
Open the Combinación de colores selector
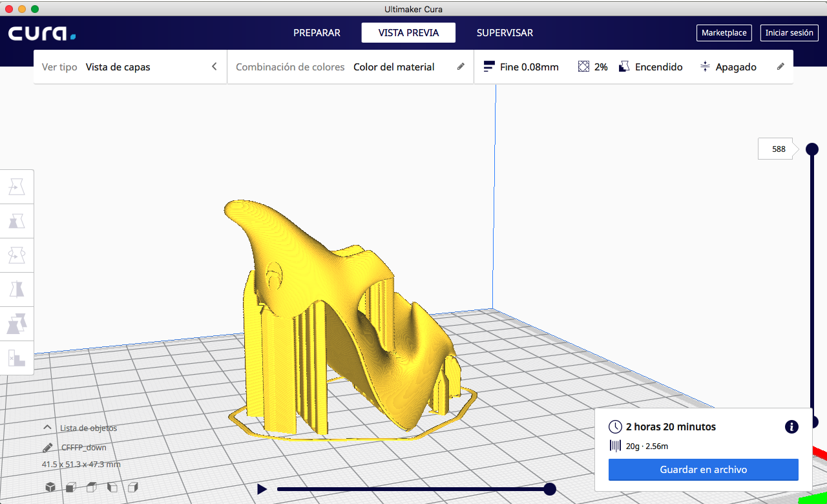[350, 67]
